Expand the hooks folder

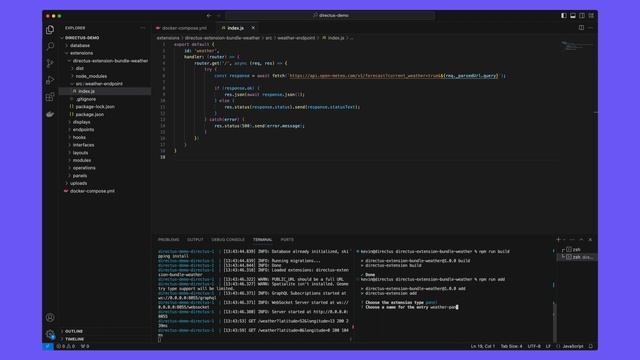pyautogui.click(x=79, y=137)
